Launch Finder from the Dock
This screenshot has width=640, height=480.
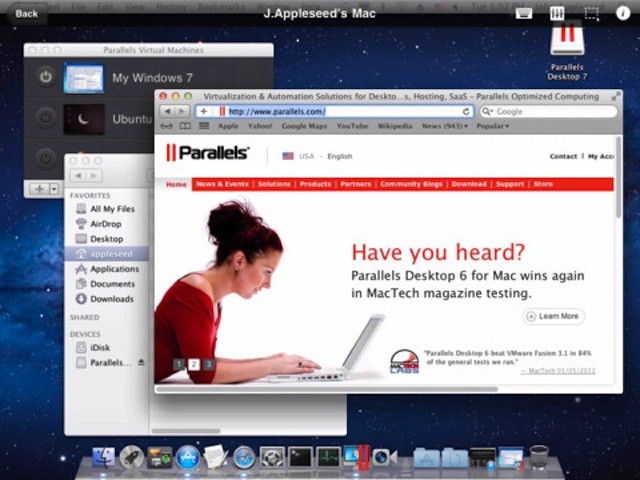click(103, 457)
